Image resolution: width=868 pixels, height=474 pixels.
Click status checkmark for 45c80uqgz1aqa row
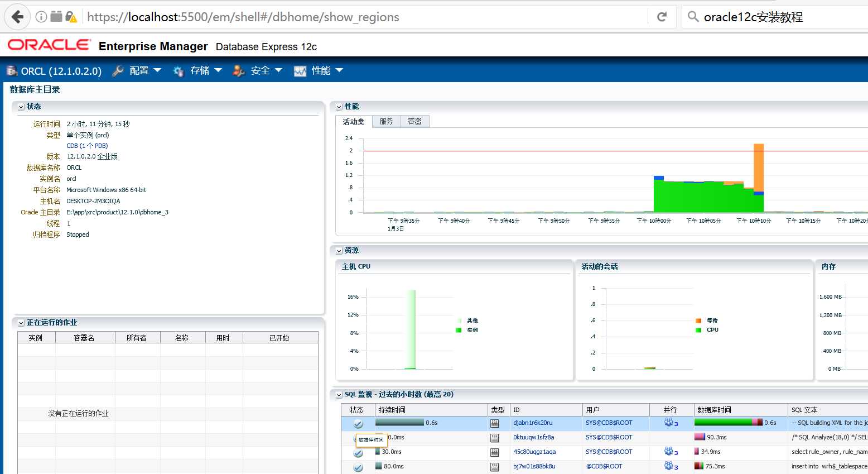[x=358, y=453]
